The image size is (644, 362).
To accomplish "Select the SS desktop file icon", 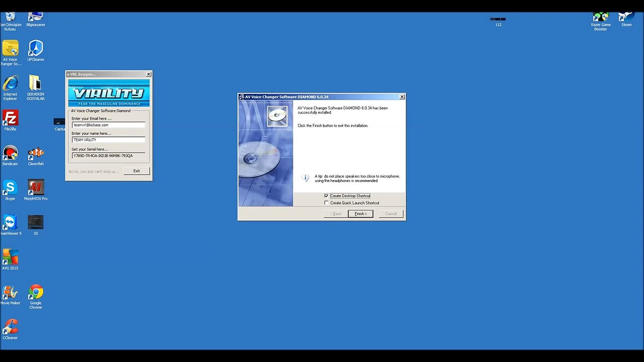I will tap(36, 225).
